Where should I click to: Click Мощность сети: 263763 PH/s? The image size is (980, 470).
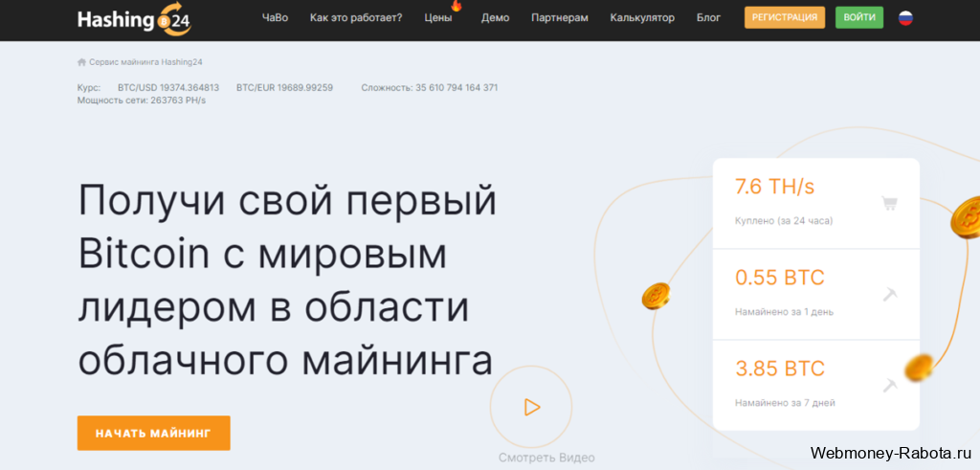pyautogui.click(x=142, y=100)
